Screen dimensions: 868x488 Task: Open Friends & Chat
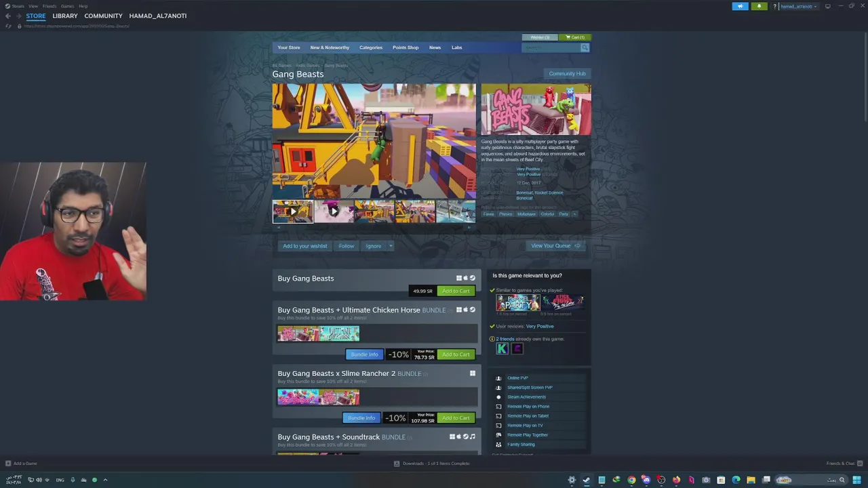click(x=844, y=464)
